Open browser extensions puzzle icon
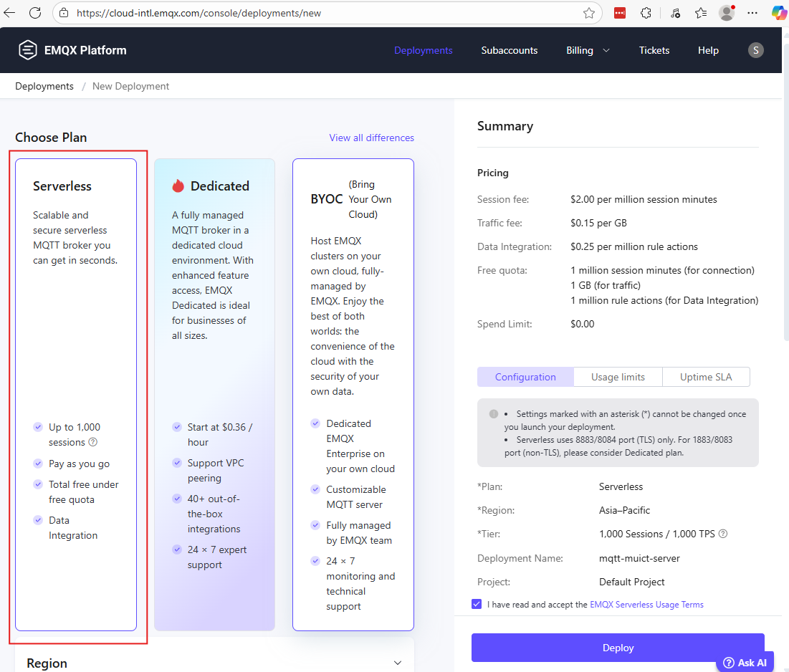Viewport: 789px width, 672px height. tap(646, 13)
